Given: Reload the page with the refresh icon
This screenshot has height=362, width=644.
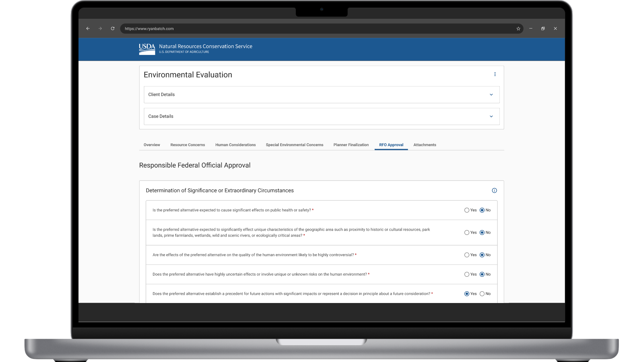Looking at the screenshot, I should (113, 28).
